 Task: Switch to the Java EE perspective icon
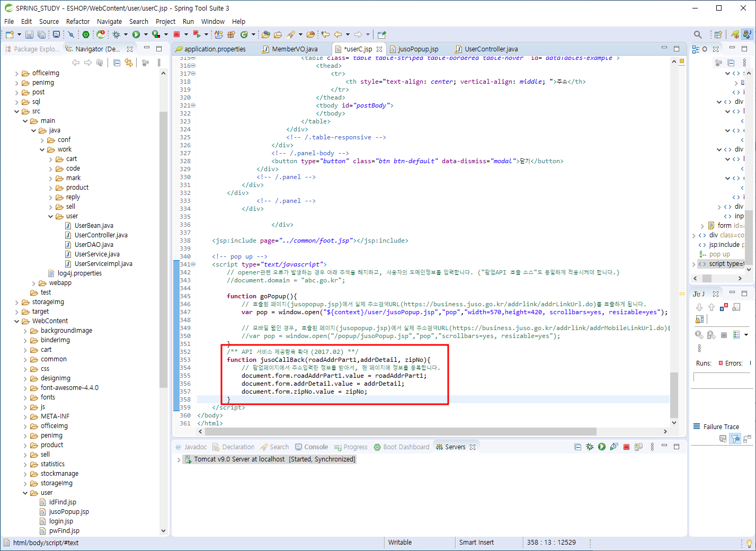(x=747, y=34)
